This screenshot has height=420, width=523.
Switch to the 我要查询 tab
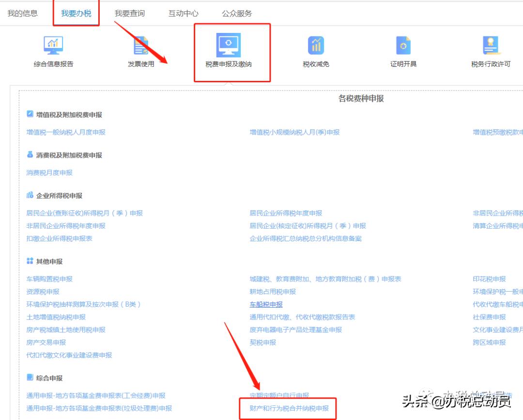(129, 13)
